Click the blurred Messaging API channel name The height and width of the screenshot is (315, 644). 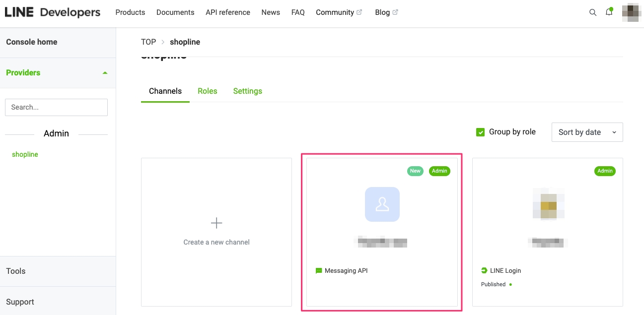coord(382,243)
